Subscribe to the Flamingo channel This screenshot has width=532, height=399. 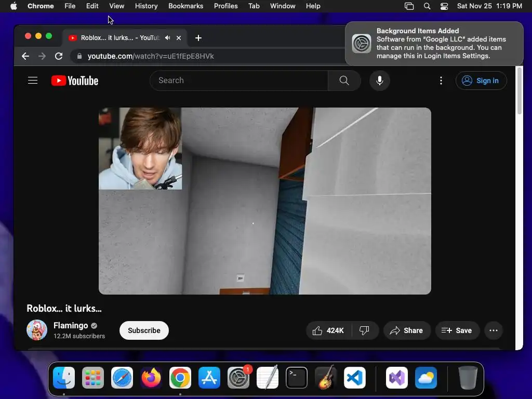point(144,330)
